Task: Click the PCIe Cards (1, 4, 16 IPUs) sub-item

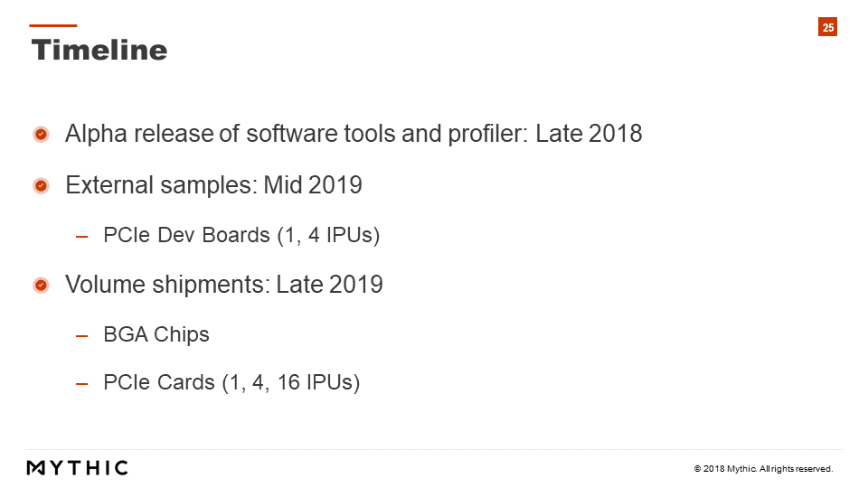Action: point(231,382)
